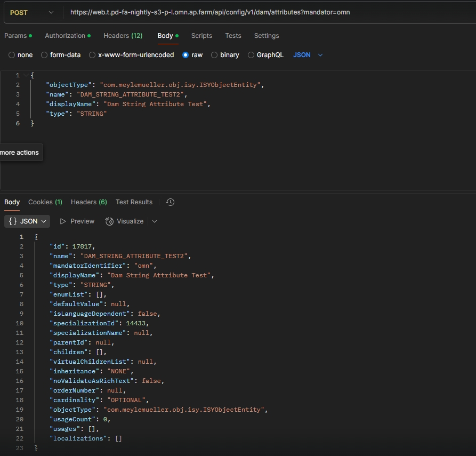Select the binary body option

[214, 55]
